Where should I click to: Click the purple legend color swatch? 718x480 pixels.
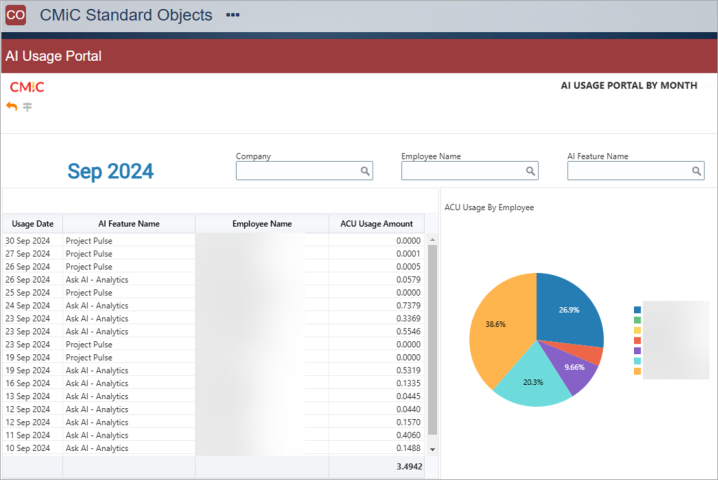tap(637, 350)
